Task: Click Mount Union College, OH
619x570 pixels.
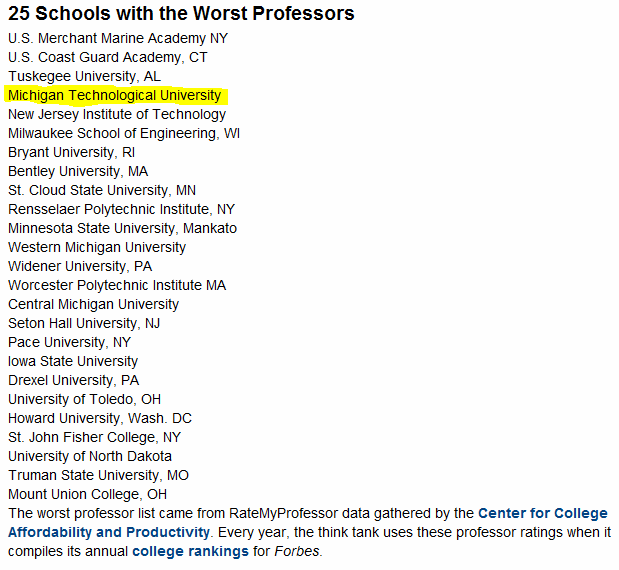Action: click(x=88, y=494)
